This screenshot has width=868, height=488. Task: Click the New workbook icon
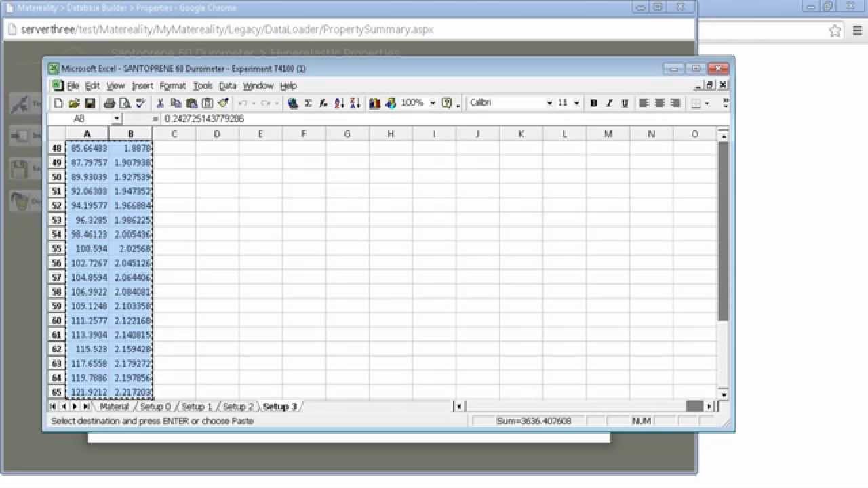[58, 103]
